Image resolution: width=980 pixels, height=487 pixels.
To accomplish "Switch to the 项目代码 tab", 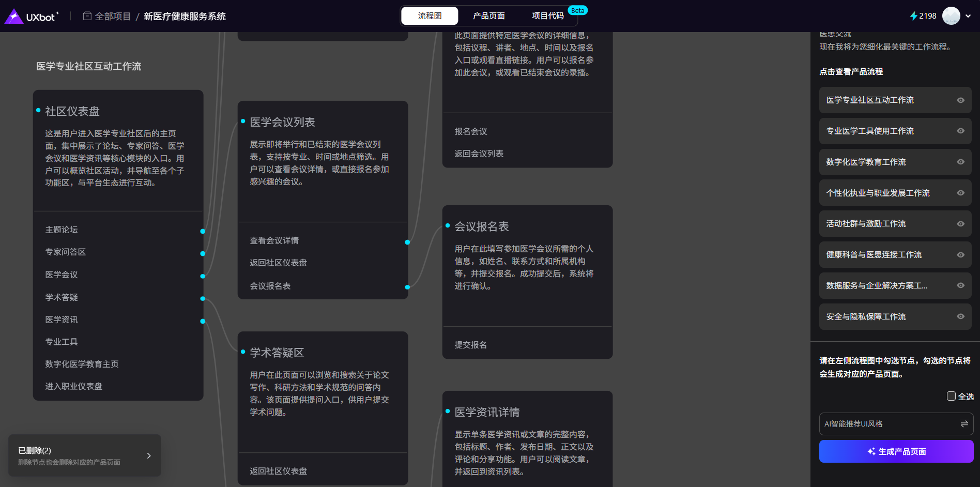I will (x=548, y=16).
